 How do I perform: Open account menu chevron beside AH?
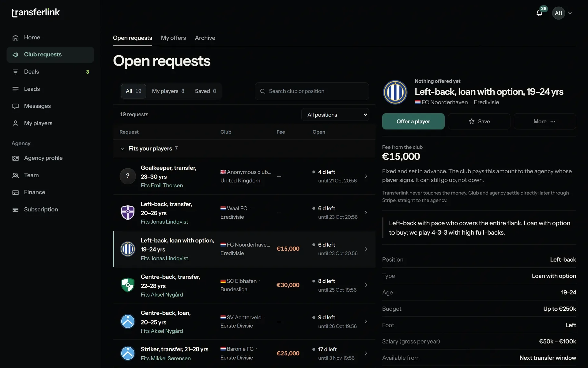570,13
